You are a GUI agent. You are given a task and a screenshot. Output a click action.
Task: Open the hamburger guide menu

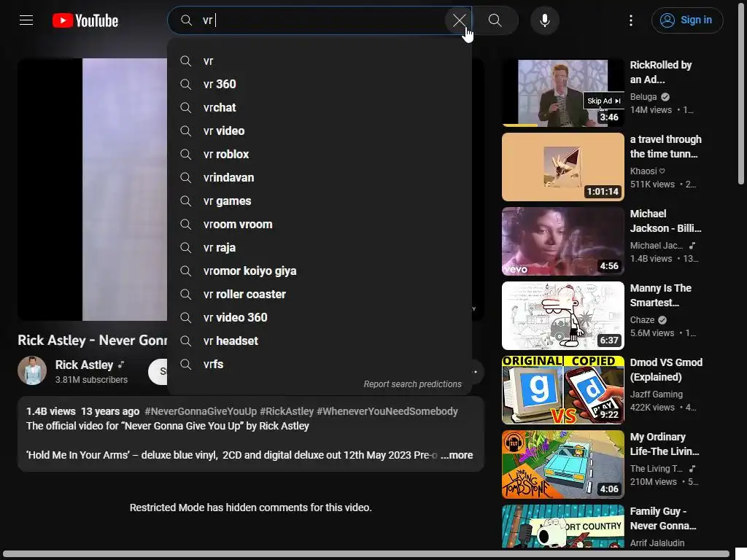[26, 20]
